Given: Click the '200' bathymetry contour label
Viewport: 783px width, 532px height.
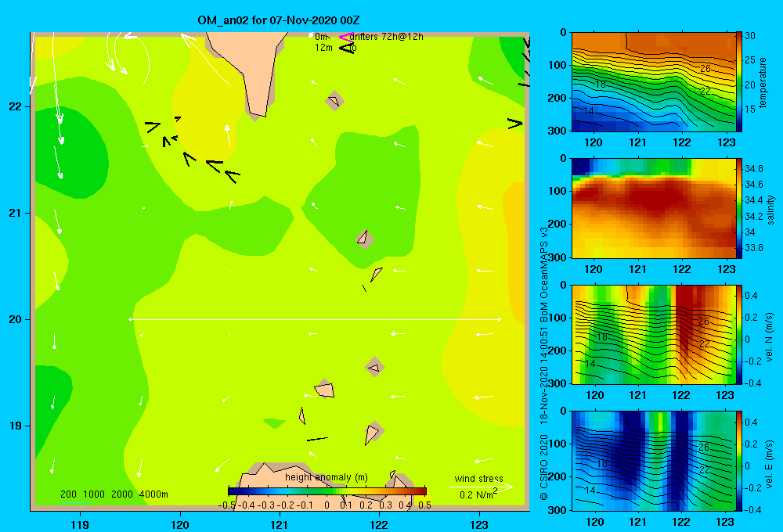Looking at the screenshot, I should (68, 494).
